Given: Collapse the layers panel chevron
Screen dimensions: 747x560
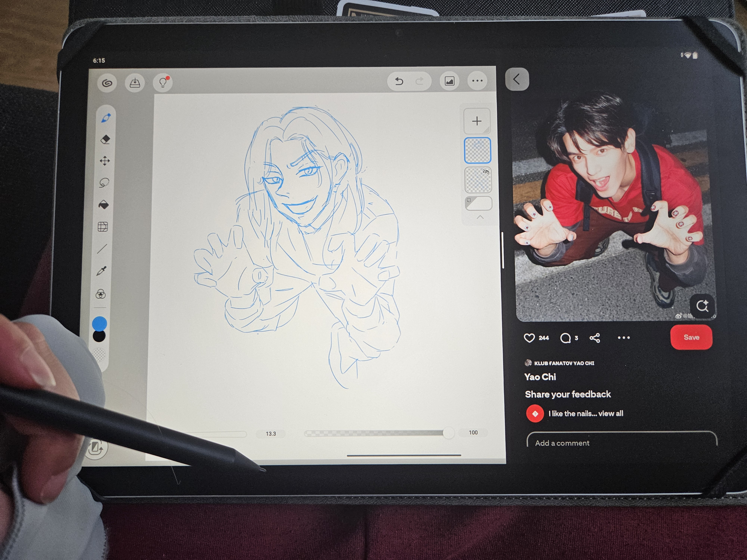Looking at the screenshot, I should (x=480, y=217).
